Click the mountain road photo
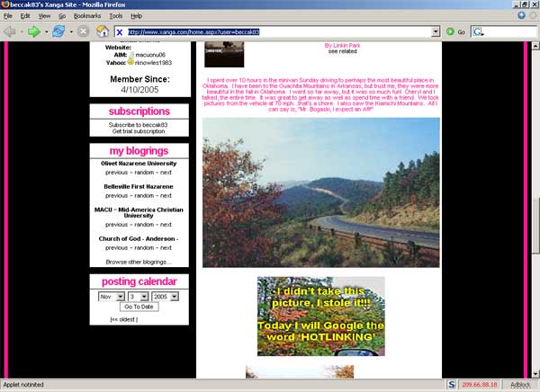This screenshot has height=392, width=540. pos(320,192)
